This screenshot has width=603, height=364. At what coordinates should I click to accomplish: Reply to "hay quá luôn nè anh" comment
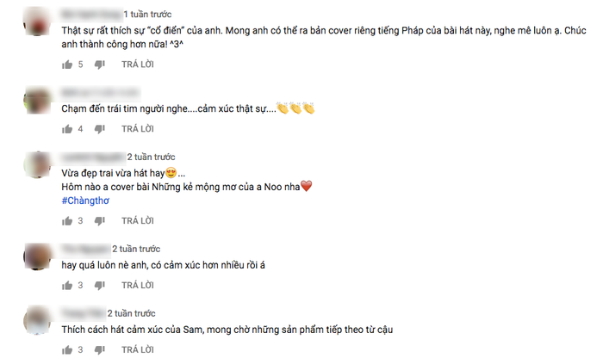pos(138,286)
